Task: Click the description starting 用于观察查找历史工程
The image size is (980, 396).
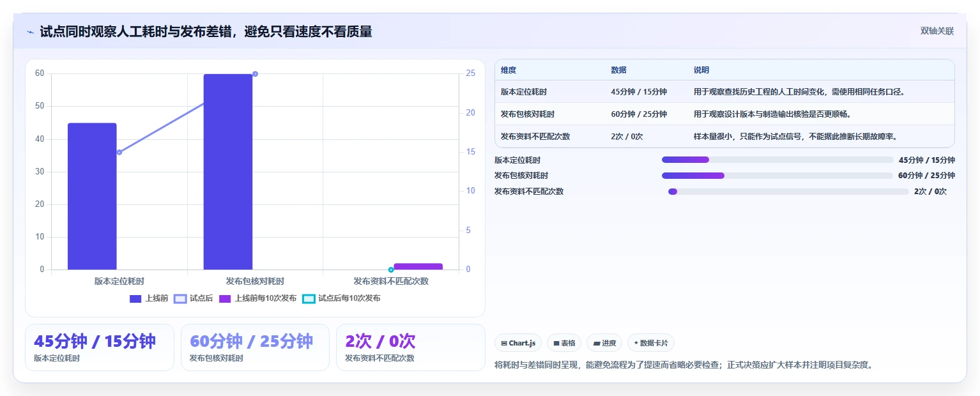Action: click(x=799, y=92)
